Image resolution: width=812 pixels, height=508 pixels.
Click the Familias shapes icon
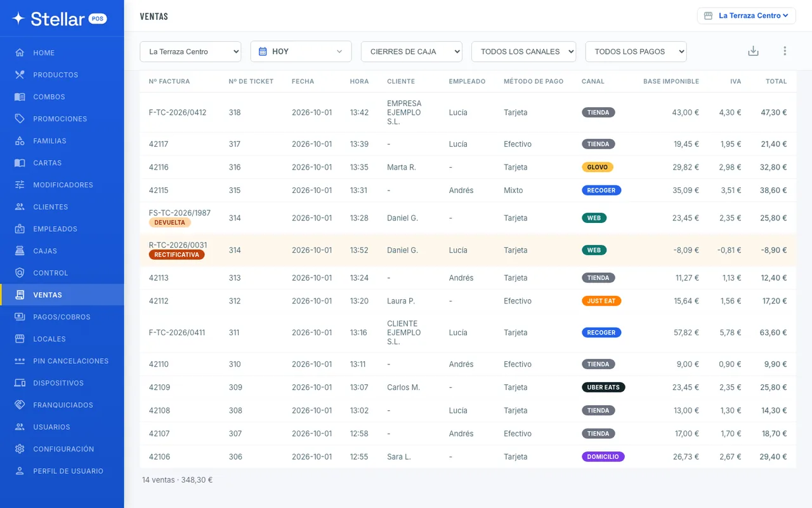[x=20, y=141]
